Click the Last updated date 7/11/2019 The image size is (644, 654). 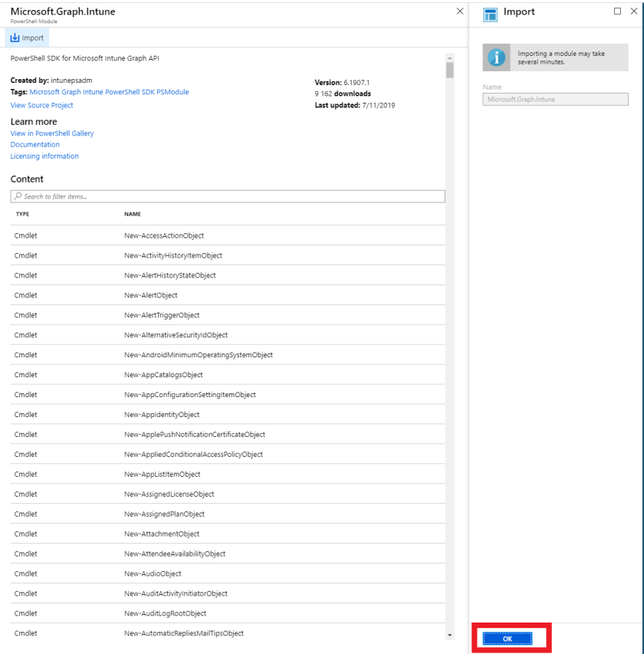(378, 105)
